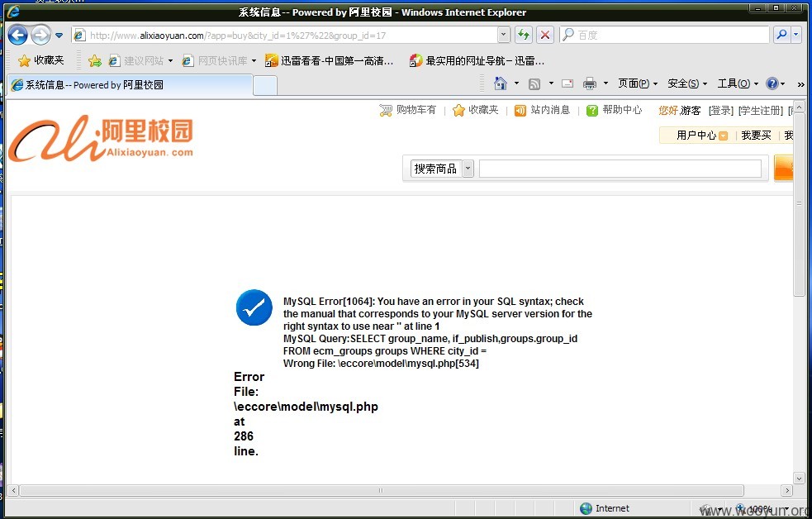Open recent pages dropdown beside Forward arrow

[59, 36]
